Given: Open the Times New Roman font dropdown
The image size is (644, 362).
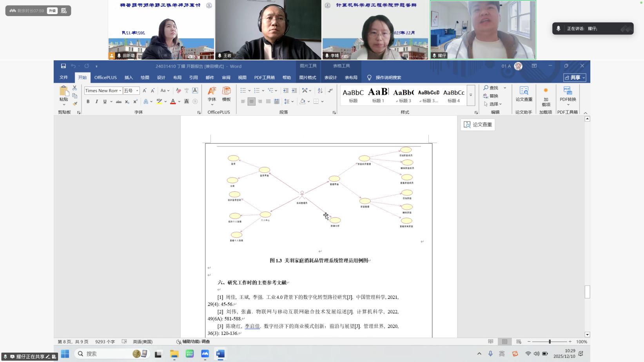Looking at the screenshot, I should click(x=120, y=90).
